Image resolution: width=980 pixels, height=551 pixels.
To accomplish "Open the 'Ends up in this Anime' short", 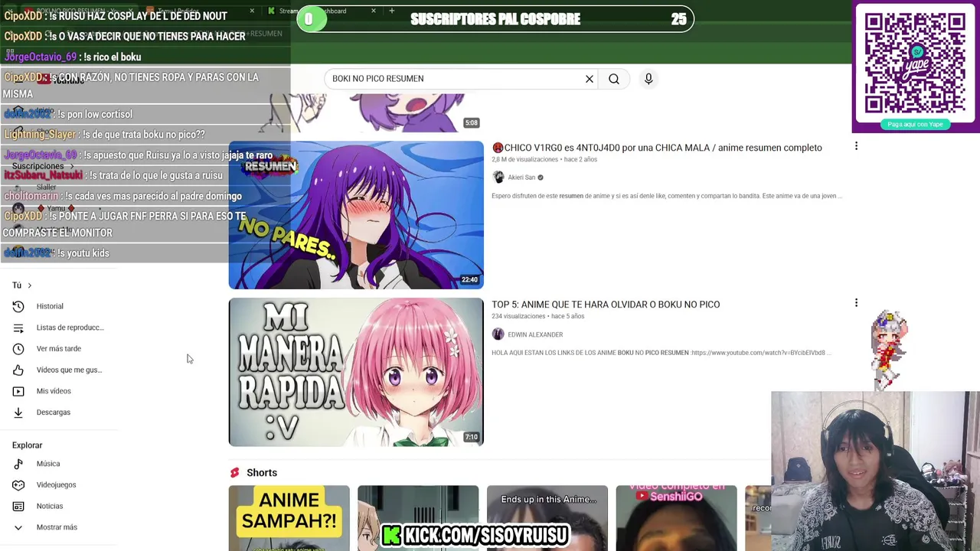I will tap(547, 518).
